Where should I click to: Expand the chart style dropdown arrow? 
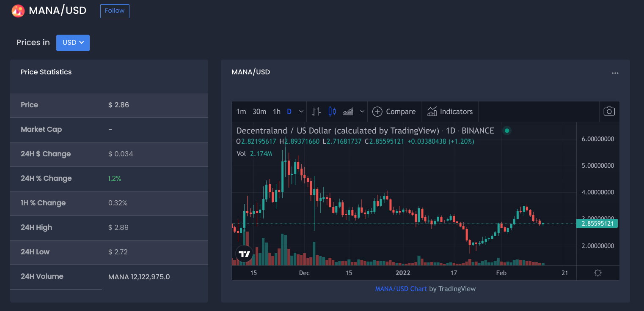pos(362,112)
